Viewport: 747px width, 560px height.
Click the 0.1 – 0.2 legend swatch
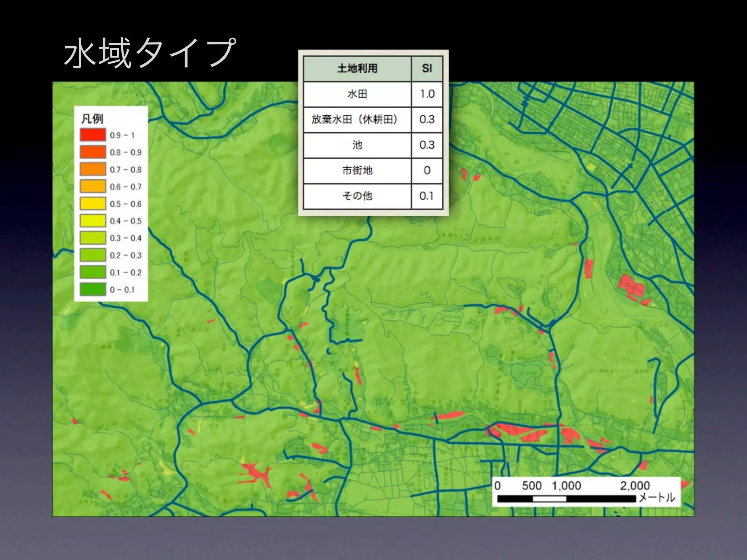[93, 272]
